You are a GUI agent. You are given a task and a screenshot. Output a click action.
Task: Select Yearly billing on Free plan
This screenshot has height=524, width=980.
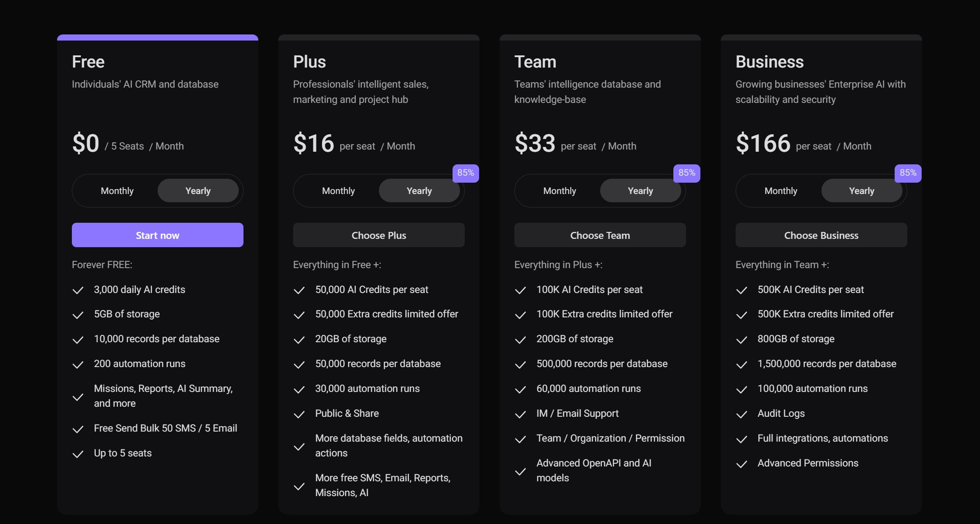pos(198,191)
